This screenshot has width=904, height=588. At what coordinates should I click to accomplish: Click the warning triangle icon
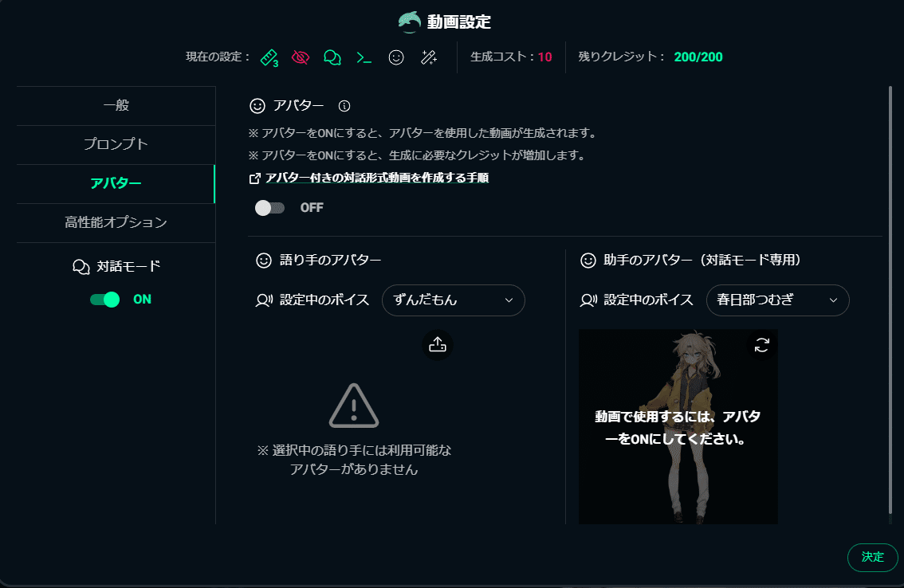coord(354,406)
